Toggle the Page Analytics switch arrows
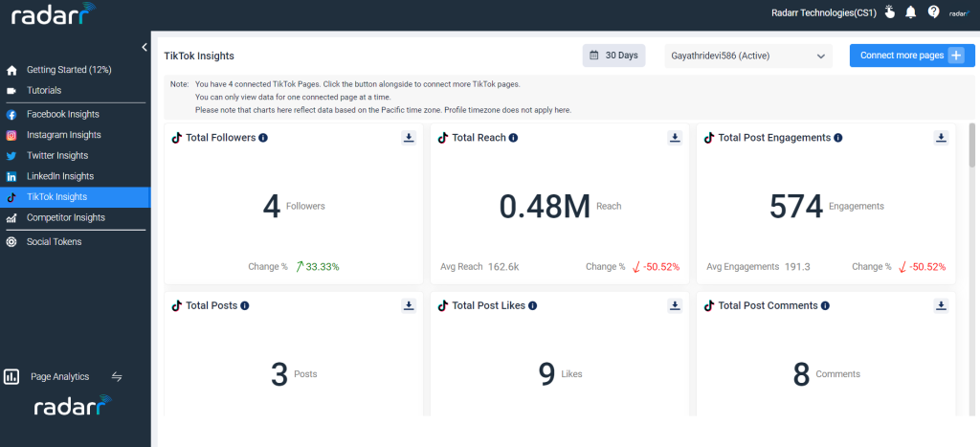980x447 pixels. point(117,376)
